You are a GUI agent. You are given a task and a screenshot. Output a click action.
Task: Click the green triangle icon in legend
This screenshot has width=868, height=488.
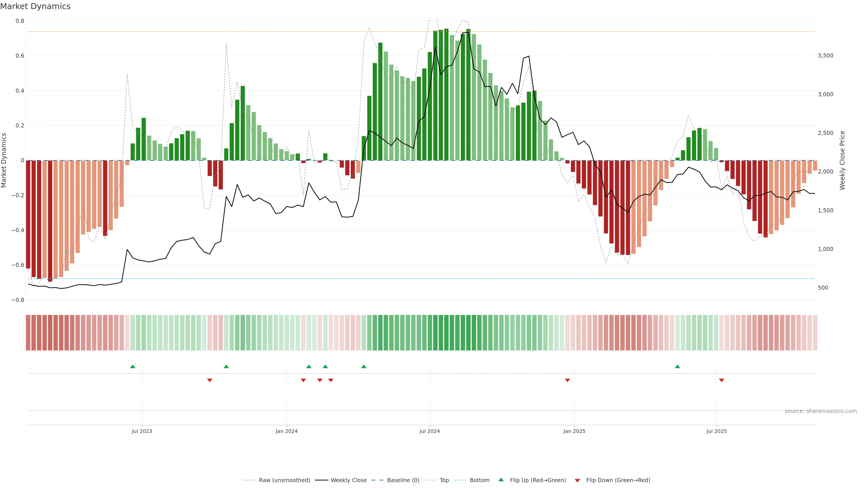click(x=501, y=480)
